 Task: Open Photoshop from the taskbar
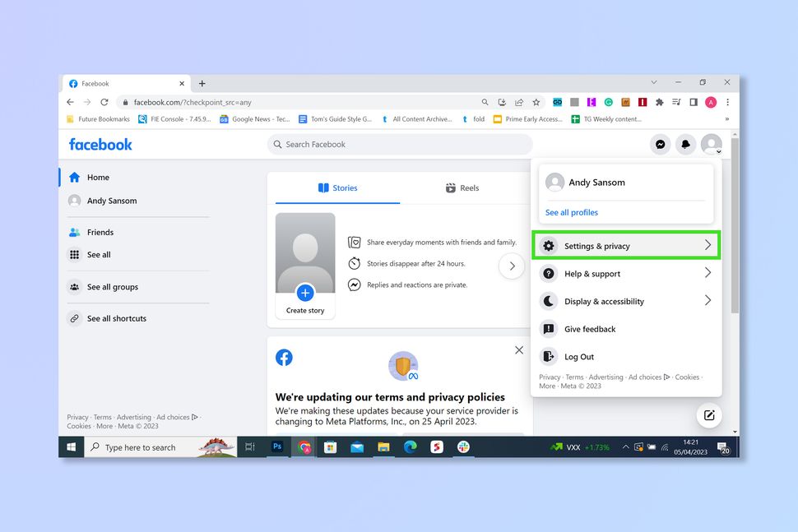coord(277,446)
